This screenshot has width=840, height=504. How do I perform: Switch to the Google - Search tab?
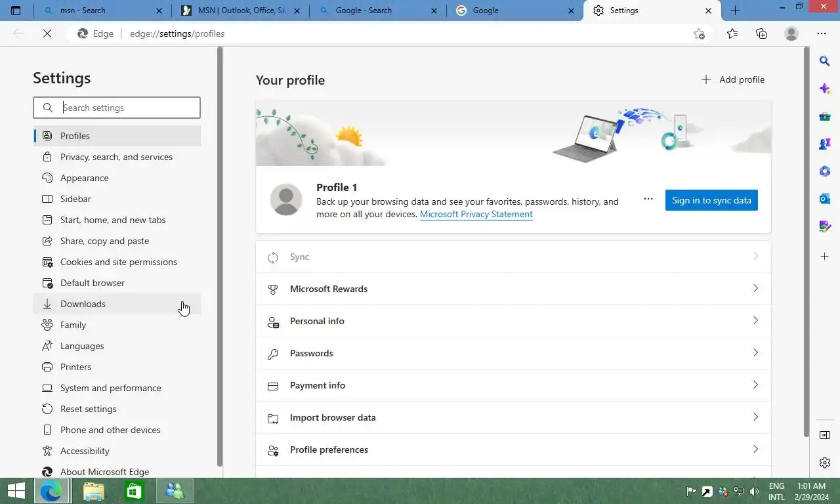pyautogui.click(x=379, y=10)
